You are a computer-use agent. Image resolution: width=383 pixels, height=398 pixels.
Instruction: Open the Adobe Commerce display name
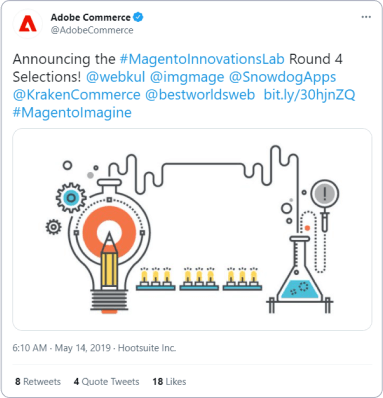90,17
